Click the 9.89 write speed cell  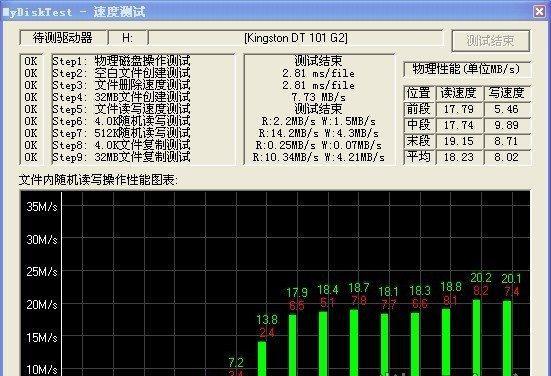[506, 125]
